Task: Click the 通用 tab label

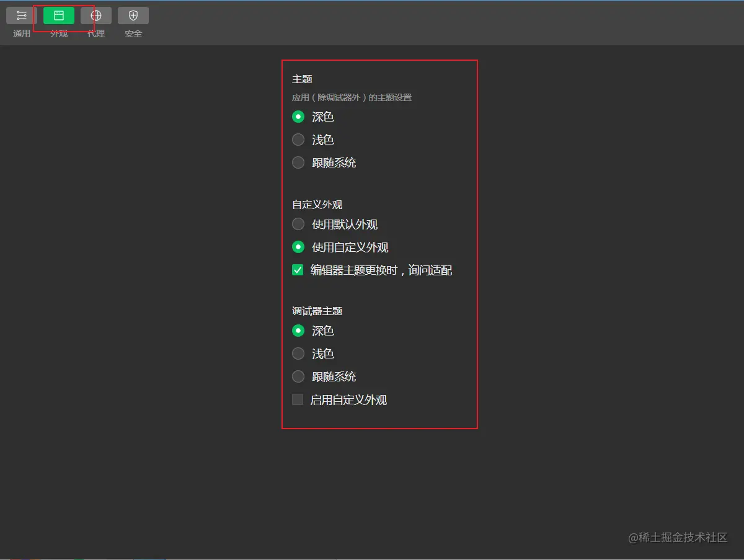Action: pos(21,33)
